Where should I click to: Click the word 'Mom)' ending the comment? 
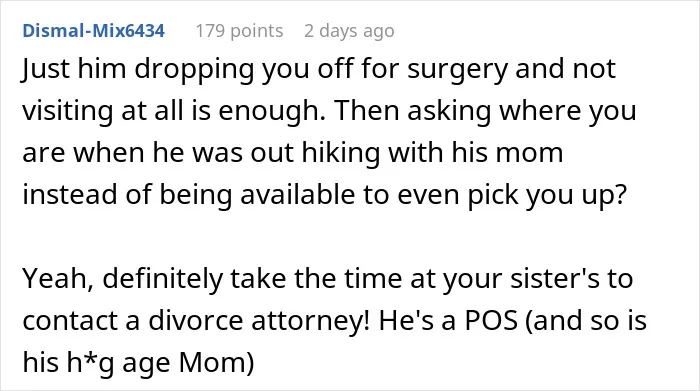(217, 363)
